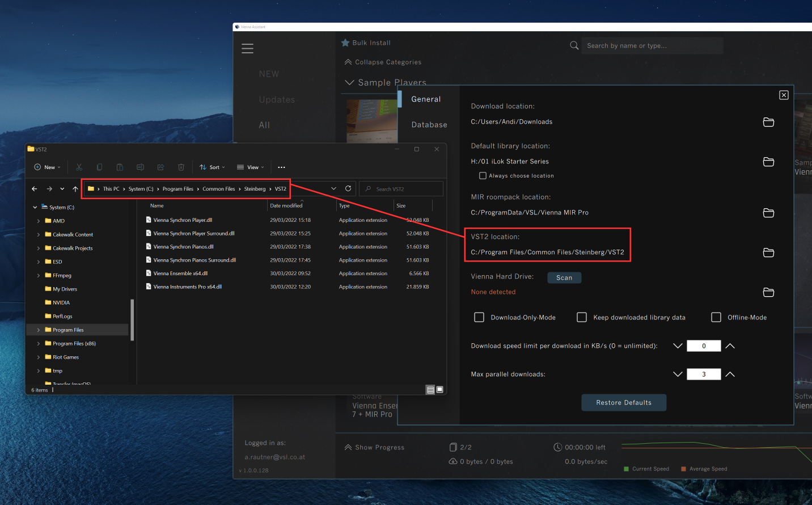Screen dimensions: 812x505
Task: Click the max parallel downloads value field
Action: tap(704, 374)
